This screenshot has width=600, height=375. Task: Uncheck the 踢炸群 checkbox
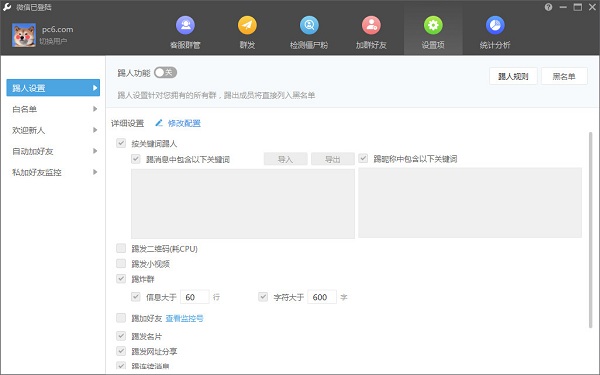pyautogui.click(x=121, y=279)
